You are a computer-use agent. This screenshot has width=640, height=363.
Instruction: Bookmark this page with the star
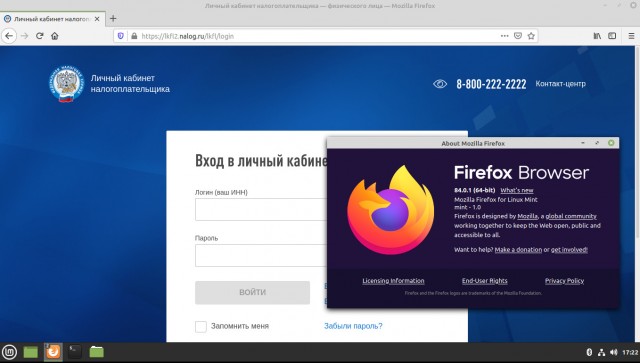click(x=531, y=36)
